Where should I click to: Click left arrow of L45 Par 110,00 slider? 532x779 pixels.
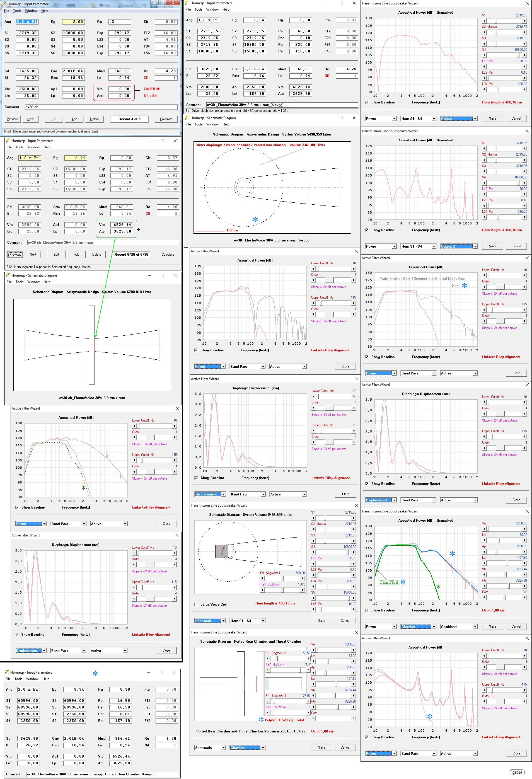pyautogui.click(x=313, y=609)
